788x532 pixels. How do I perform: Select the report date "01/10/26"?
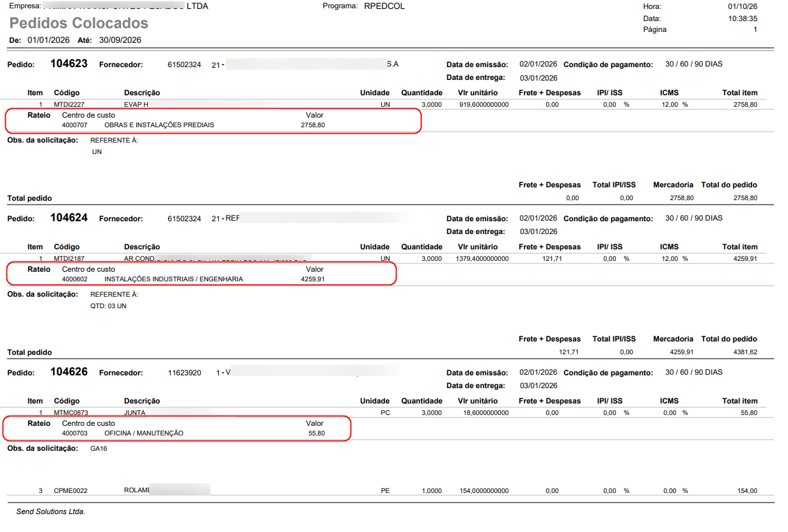tap(743, 6)
